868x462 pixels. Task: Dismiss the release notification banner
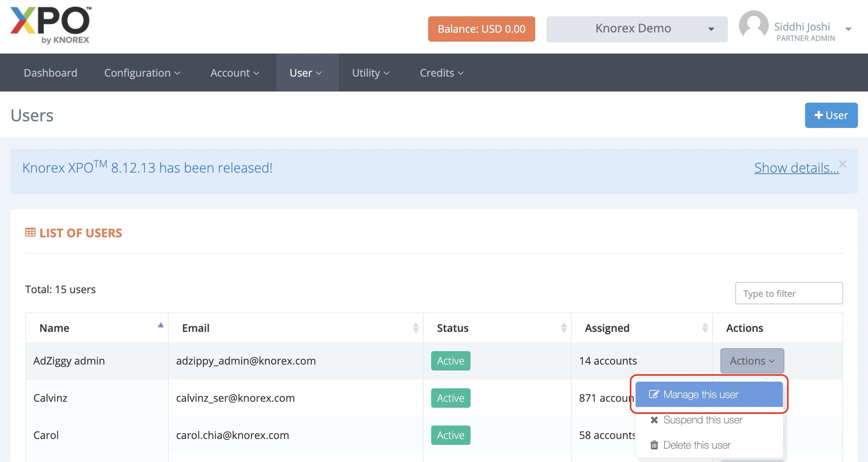pyautogui.click(x=842, y=164)
